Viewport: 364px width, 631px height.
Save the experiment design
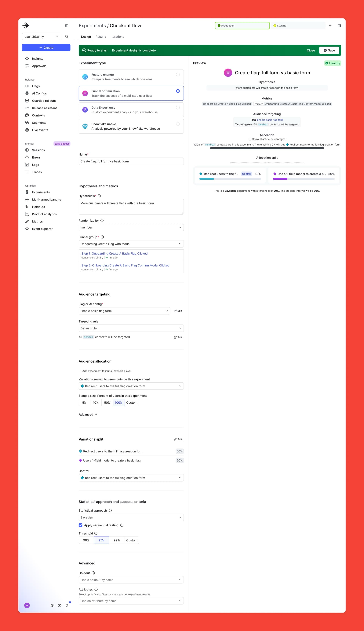pos(329,50)
